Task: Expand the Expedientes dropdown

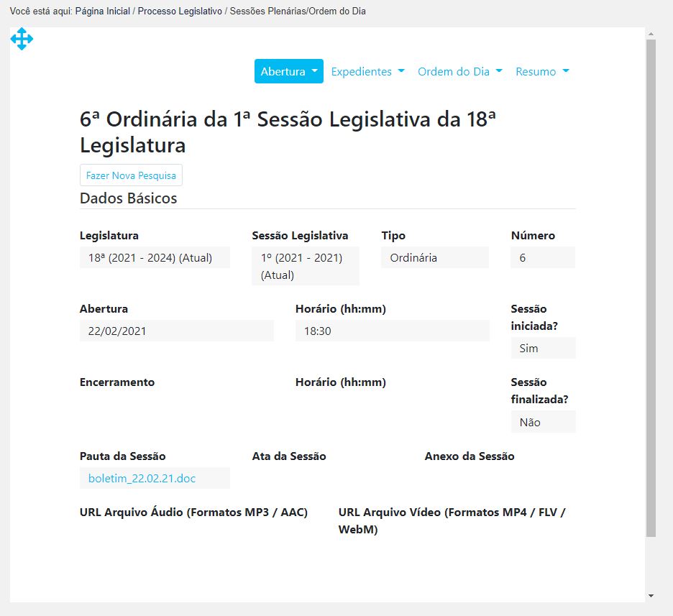Action: point(367,71)
